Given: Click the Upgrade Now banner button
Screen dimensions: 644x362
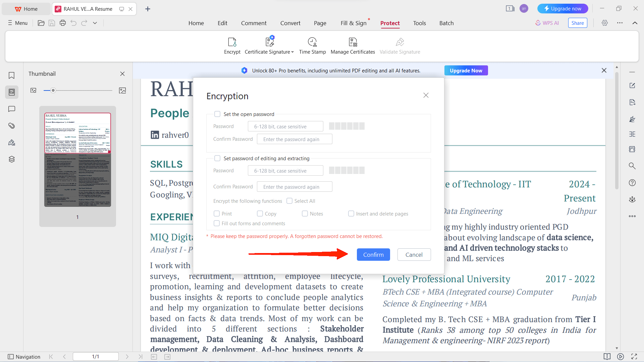Looking at the screenshot, I should point(466,71).
